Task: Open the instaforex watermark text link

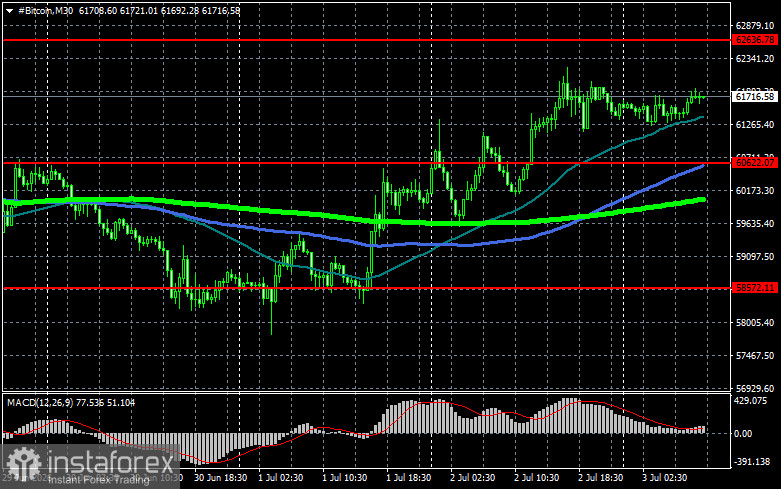Action: click(x=111, y=462)
